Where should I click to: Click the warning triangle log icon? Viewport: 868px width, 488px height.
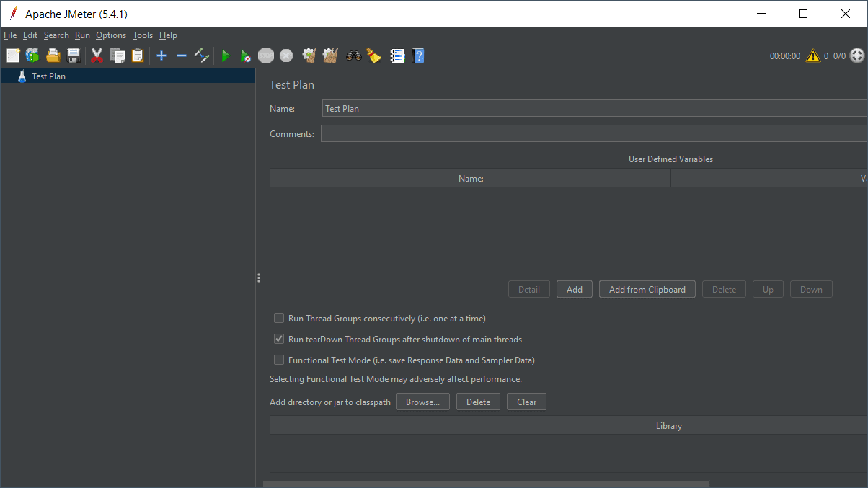click(813, 56)
